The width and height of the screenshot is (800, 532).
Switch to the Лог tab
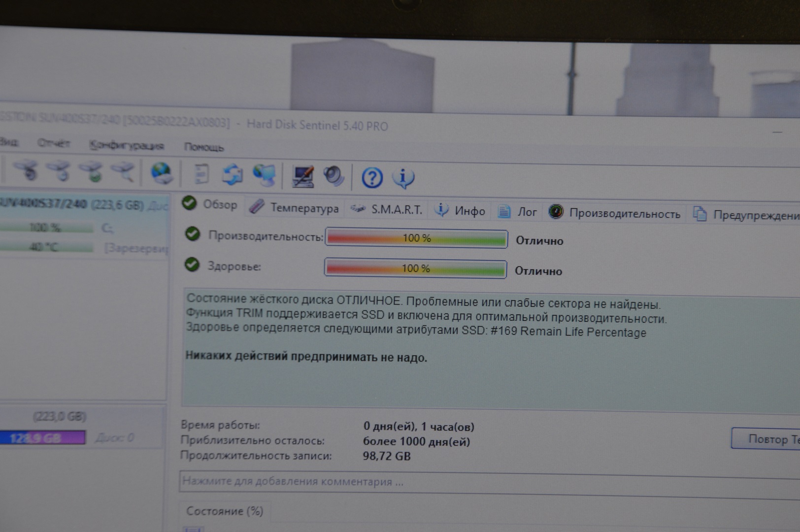[x=517, y=212]
